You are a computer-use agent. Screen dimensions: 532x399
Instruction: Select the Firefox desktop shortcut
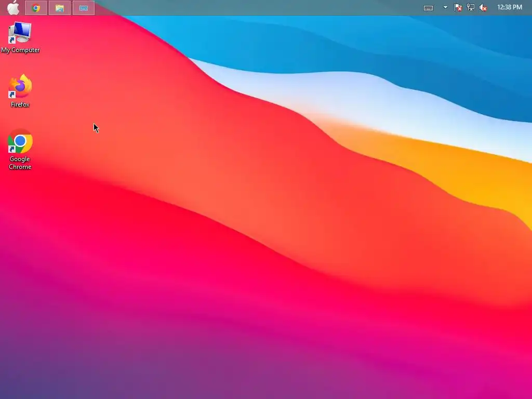coord(20,91)
